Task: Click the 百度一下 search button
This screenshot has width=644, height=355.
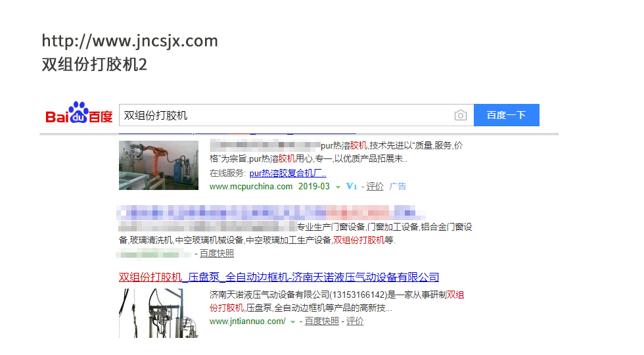Action: pyautogui.click(x=507, y=115)
